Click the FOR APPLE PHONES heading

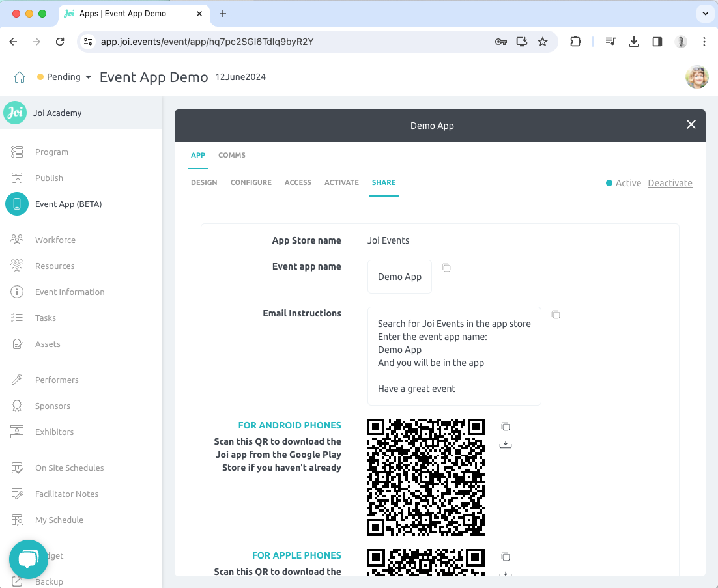point(296,555)
